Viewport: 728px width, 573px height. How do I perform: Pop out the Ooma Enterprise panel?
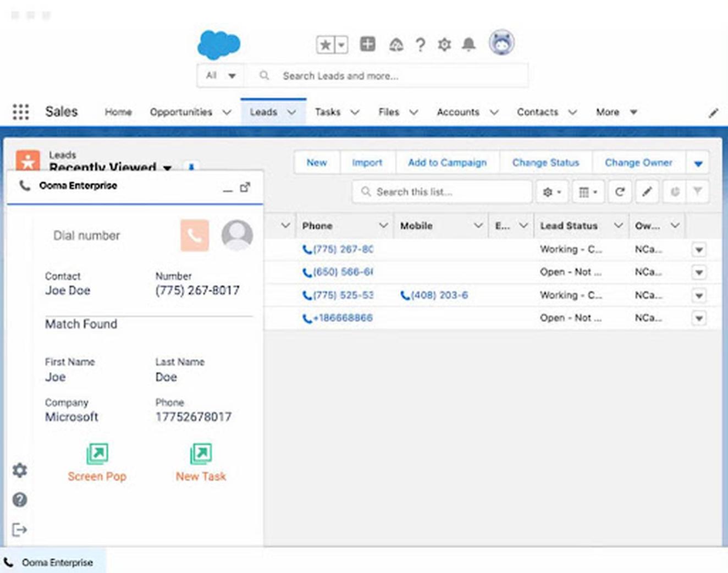tap(245, 188)
